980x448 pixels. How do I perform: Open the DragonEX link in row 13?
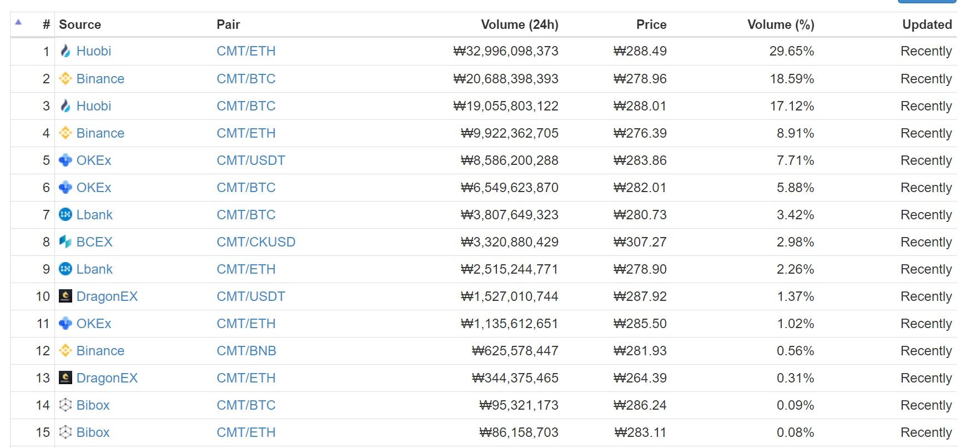click(107, 377)
